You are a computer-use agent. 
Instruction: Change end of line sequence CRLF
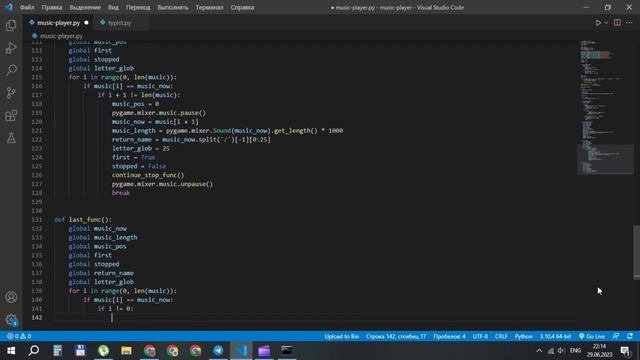coord(501,336)
